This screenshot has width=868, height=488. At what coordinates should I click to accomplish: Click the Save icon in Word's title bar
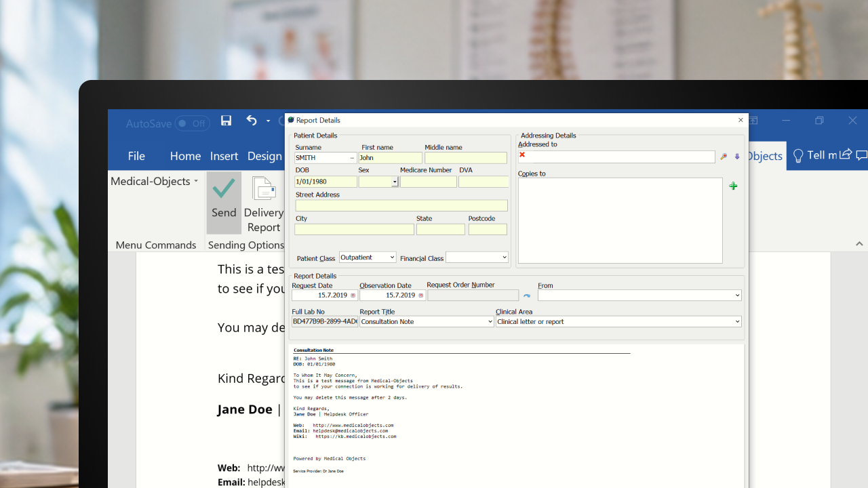click(226, 121)
